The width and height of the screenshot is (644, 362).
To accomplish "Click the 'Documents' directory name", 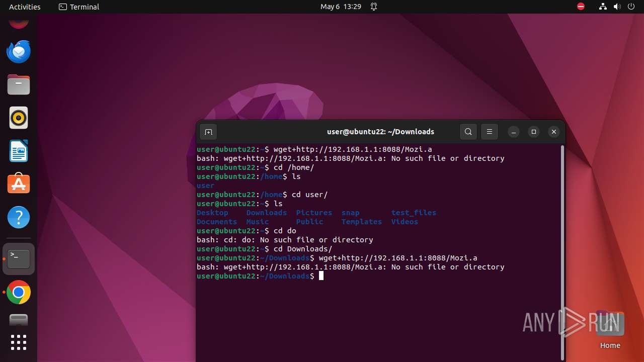I will (x=217, y=222).
